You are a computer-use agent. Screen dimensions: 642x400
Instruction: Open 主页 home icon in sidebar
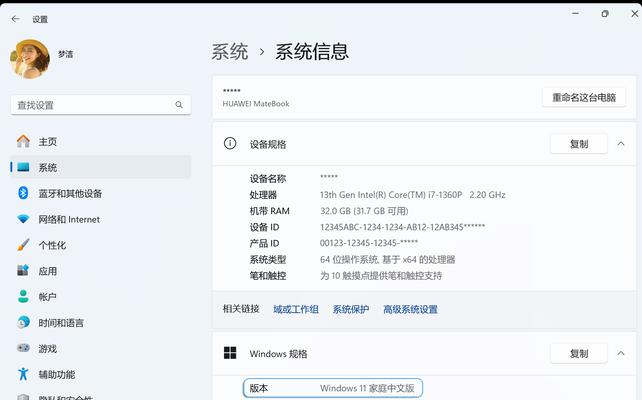[x=23, y=142]
